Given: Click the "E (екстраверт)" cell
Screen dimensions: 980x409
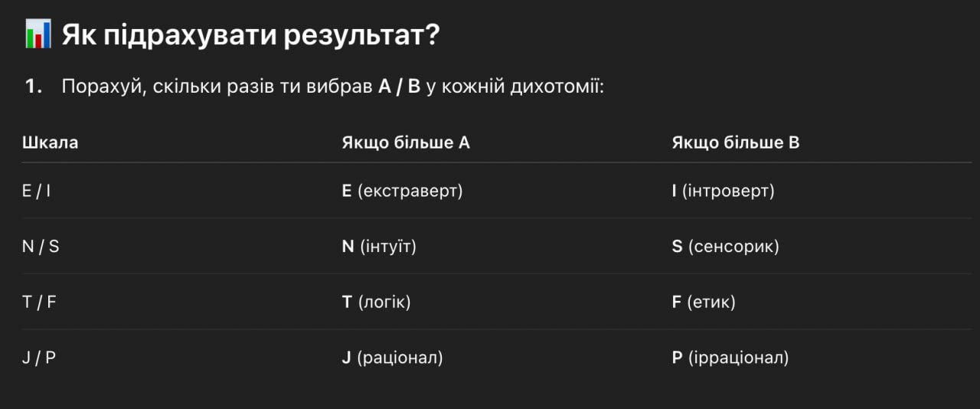Looking at the screenshot, I should 402,191.
